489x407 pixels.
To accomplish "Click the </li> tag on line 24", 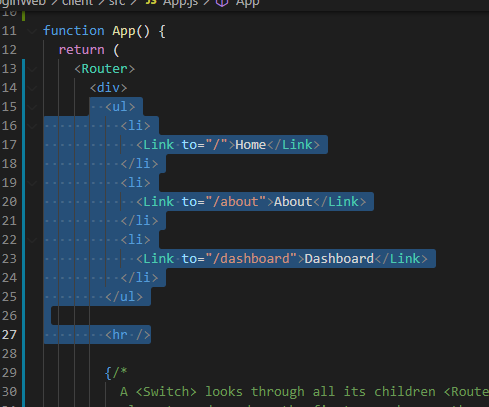I will point(139,278).
